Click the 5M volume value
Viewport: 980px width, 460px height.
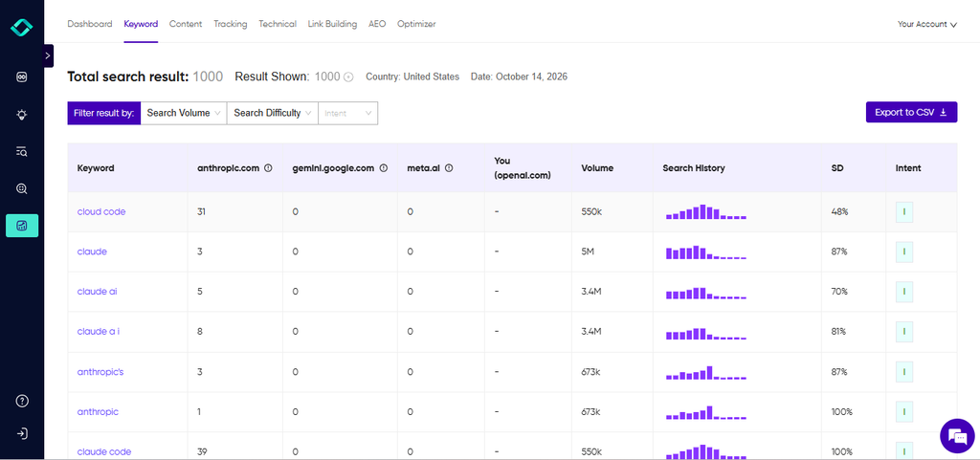[588, 252]
